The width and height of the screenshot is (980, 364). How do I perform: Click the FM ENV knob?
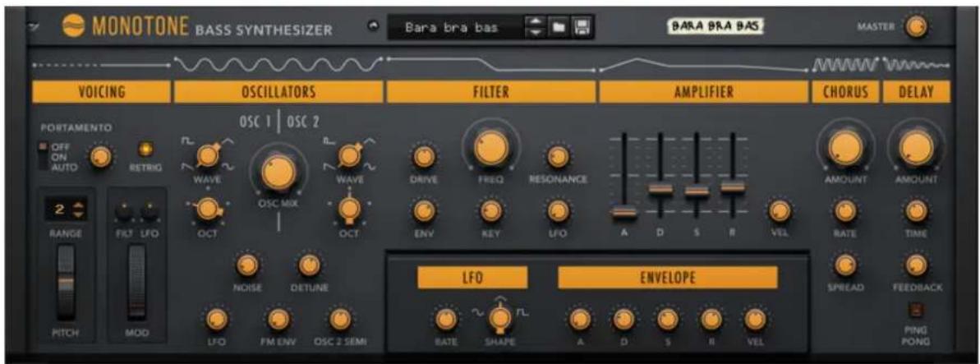(x=277, y=320)
